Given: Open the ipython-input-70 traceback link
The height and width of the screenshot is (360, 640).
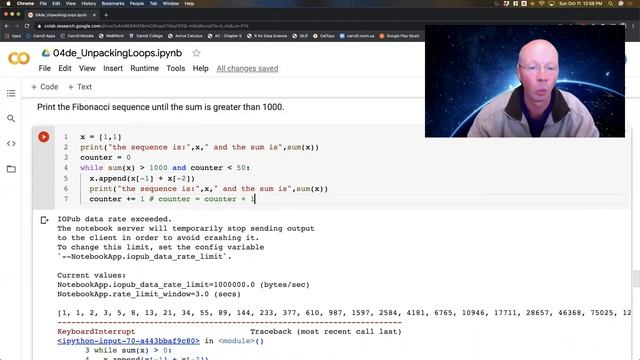Looking at the screenshot, I should pos(129,341).
